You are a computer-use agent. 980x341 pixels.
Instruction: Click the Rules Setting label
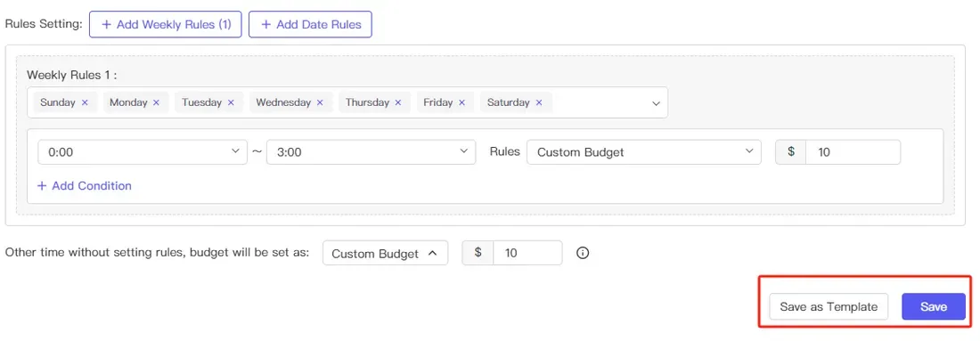tap(44, 24)
